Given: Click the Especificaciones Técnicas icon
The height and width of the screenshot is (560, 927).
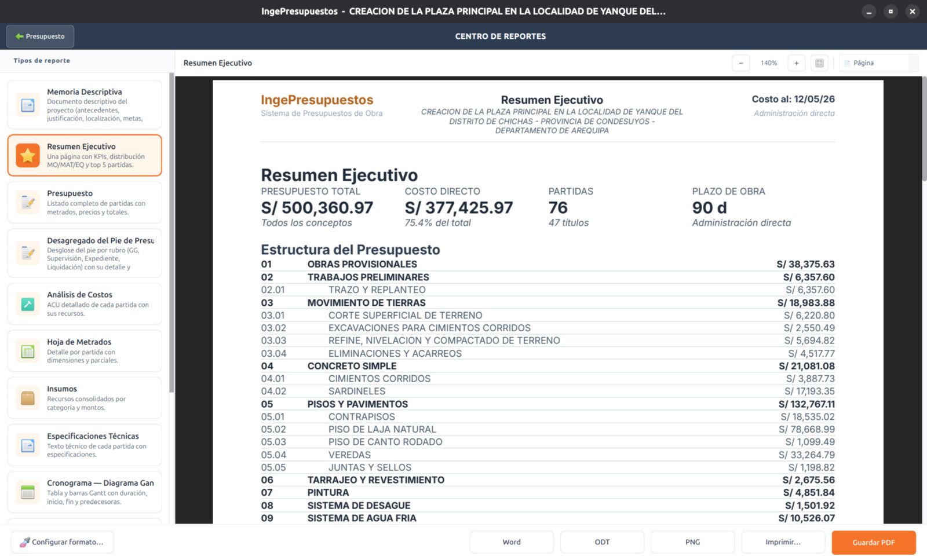Looking at the screenshot, I should pos(28,445).
